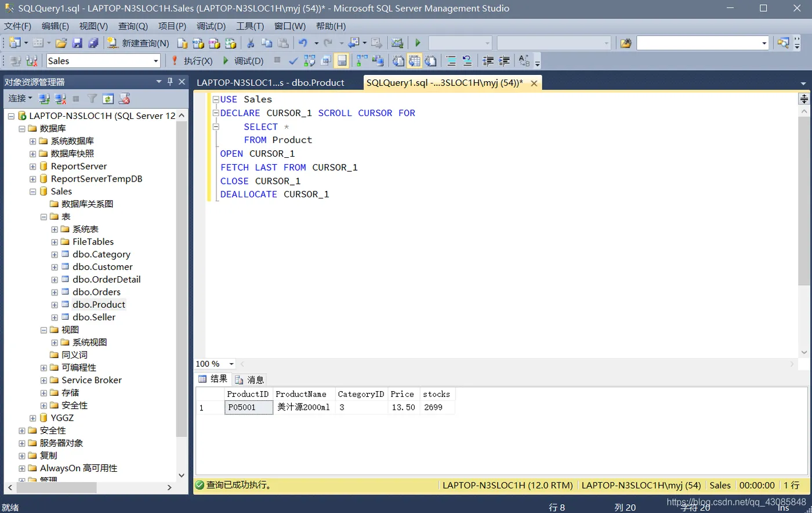Select the P05001 cell in results grid
812x513 pixels.
(249, 407)
